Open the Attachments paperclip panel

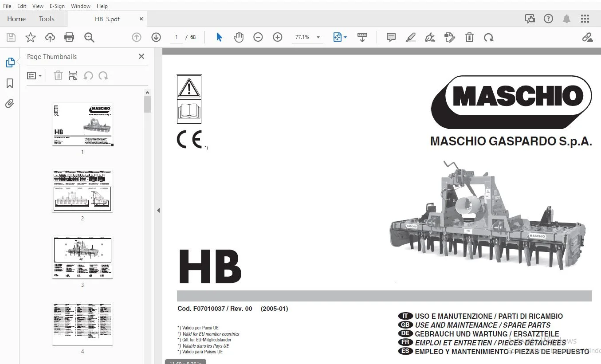[x=10, y=104]
